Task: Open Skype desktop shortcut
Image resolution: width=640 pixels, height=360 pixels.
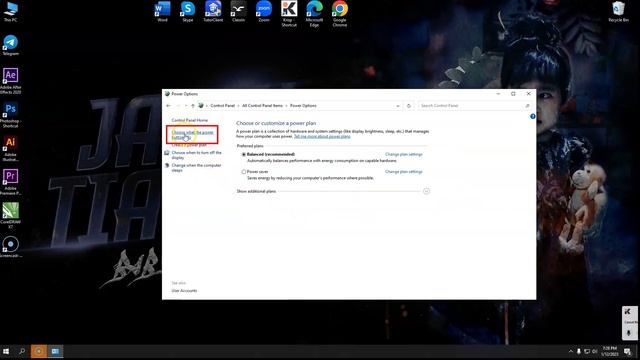Action: point(188,11)
